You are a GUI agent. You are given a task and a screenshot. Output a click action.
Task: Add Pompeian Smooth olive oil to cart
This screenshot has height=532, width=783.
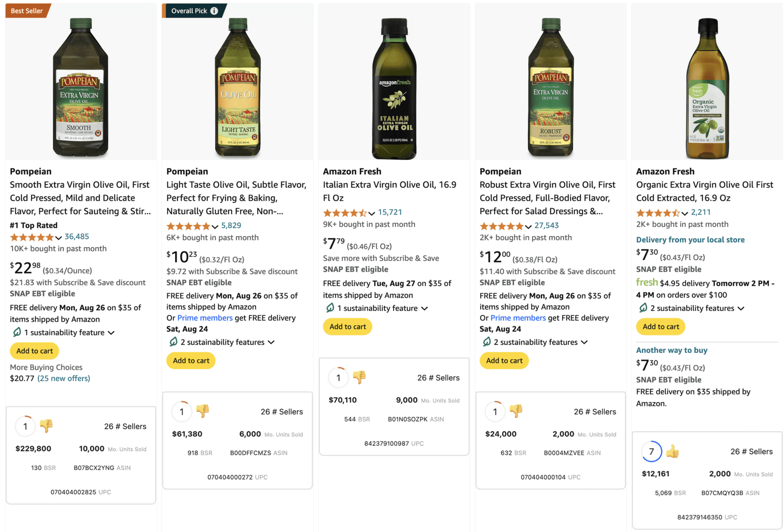pyautogui.click(x=34, y=350)
